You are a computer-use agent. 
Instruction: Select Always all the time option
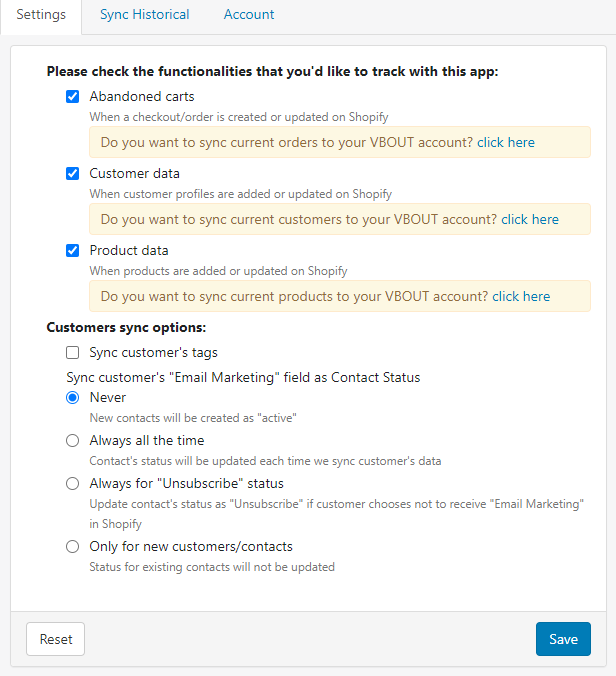point(72,441)
